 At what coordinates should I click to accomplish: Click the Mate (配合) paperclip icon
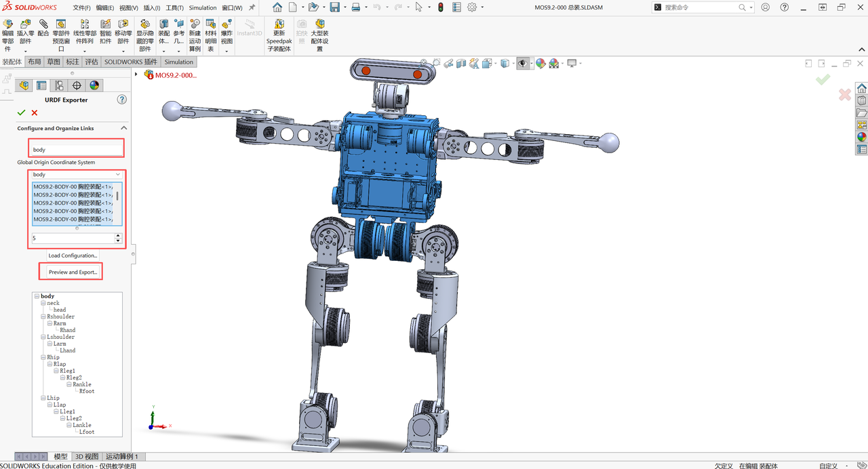[x=43, y=24]
